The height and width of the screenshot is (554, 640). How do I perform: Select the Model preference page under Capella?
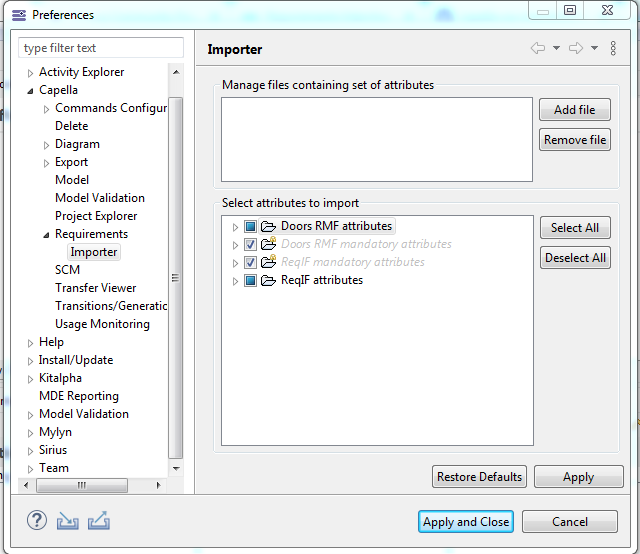[72, 180]
